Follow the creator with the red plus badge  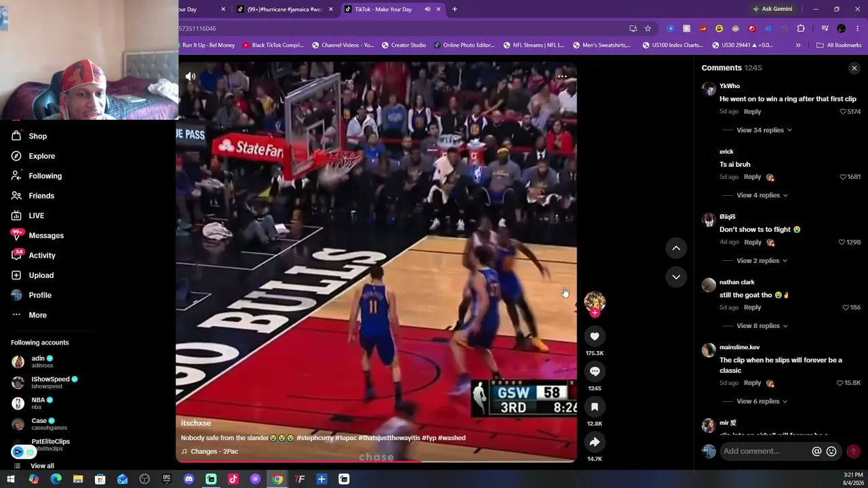pyautogui.click(x=595, y=313)
